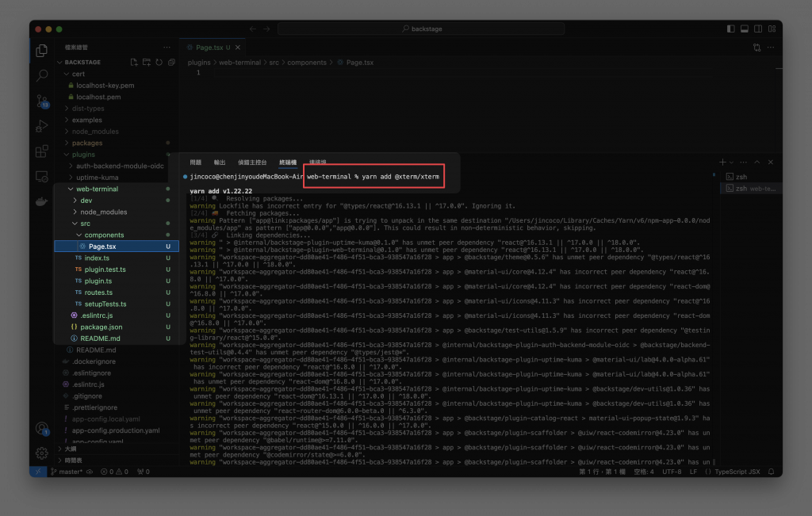
Task: Click remote window icon in status bar
Action: pos(38,472)
